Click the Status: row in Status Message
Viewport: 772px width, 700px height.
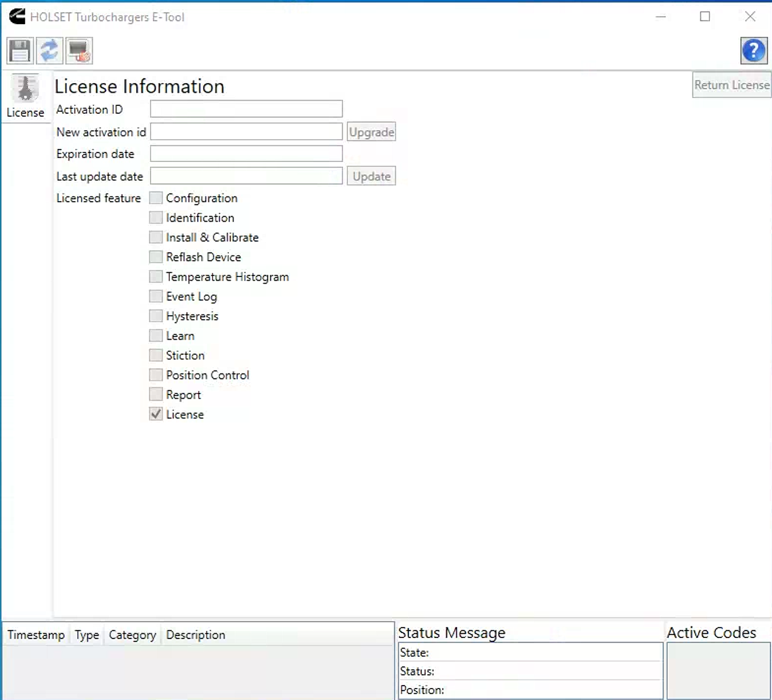click(x=531, y=671)
